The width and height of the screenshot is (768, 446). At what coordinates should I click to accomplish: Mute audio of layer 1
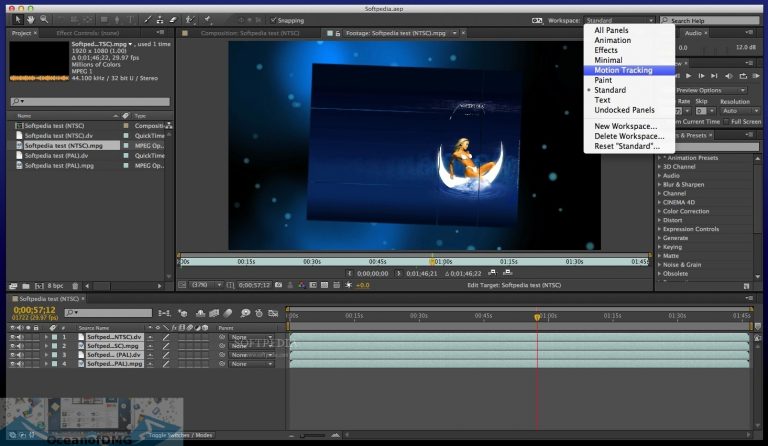tap(20, 337)
